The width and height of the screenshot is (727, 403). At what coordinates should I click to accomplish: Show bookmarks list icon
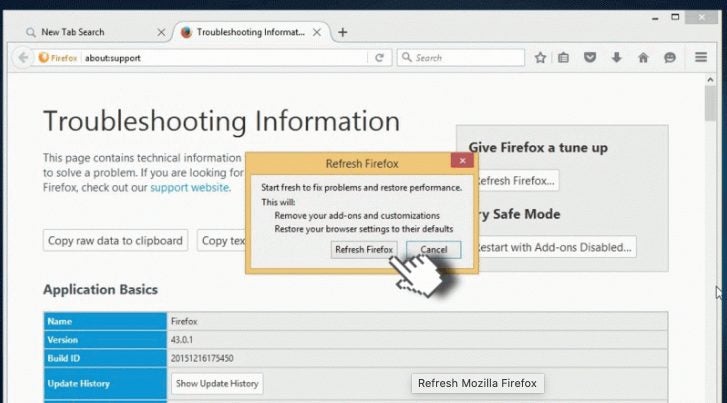[x=563, y=58]
